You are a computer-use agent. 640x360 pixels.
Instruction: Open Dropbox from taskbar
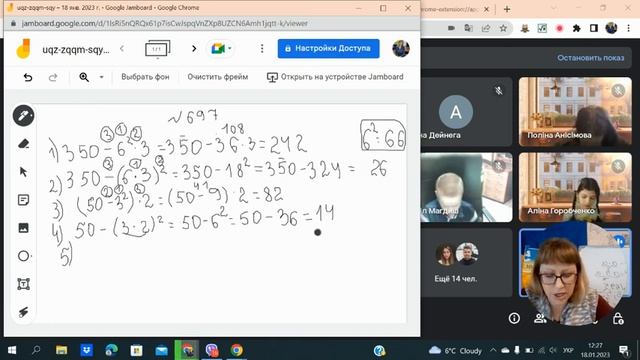(87, 350)
